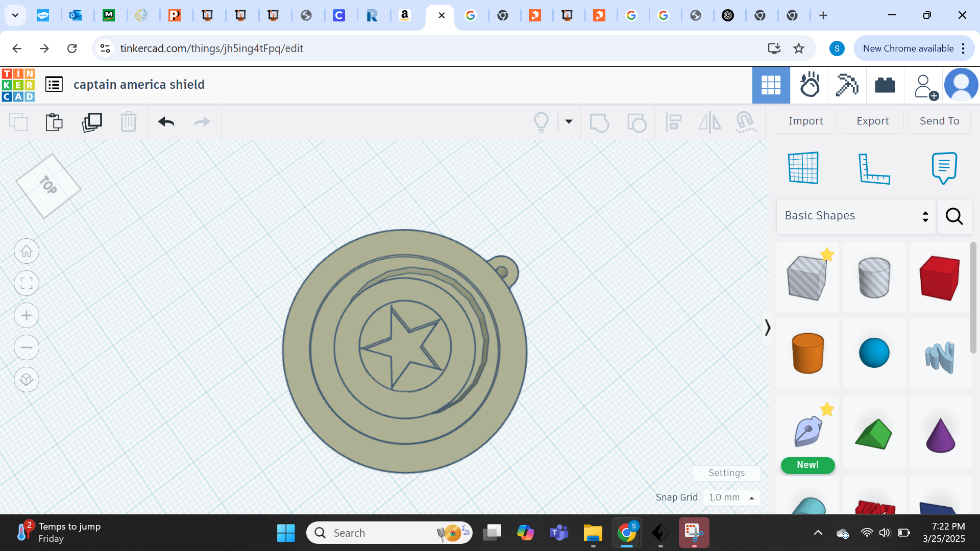Show hidden system tray icons
Viewport: 980px width, 551px height.
[x=818, y=533]
